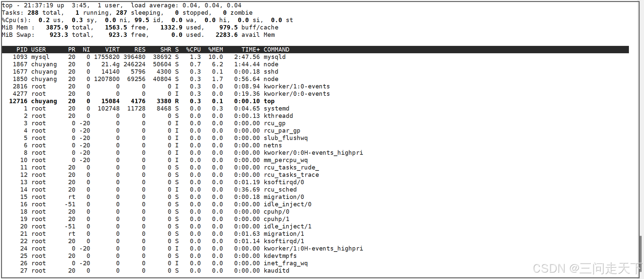Click the kauditd command name
Screen dimensions: 644x279
pyautogui.click(x=276, y=271)
